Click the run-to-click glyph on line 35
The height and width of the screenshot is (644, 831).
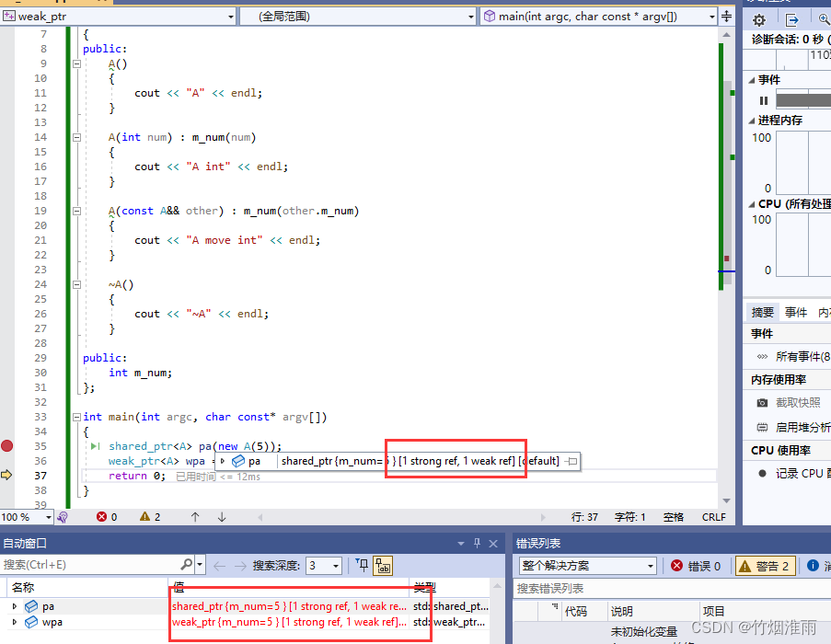point(96,446)
